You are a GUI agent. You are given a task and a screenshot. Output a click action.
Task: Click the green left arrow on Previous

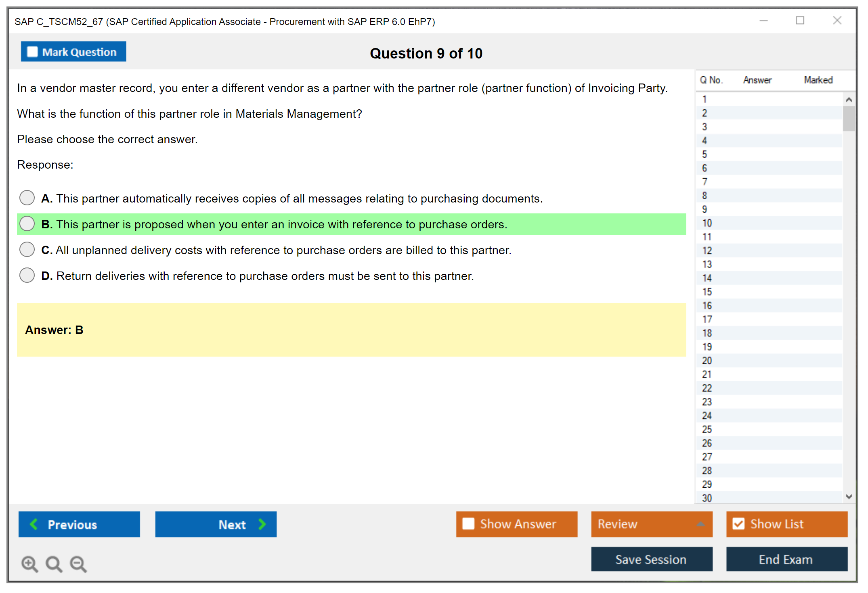coord(34,524)
